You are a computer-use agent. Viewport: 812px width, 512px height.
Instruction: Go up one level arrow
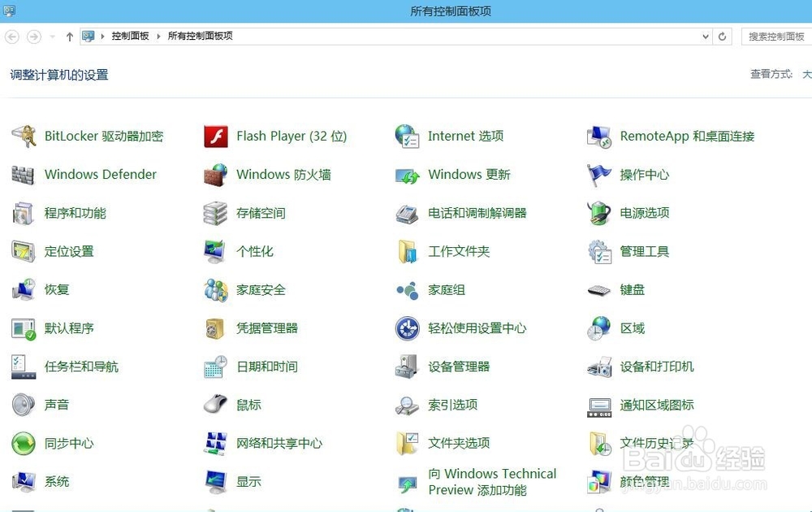[69, 37]
